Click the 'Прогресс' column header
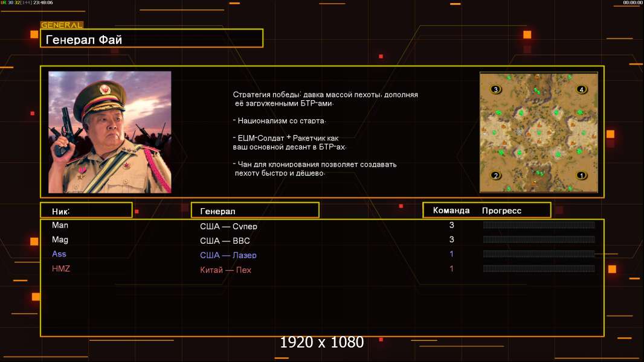This screenshot has width=644, height=362. (501, 211)
